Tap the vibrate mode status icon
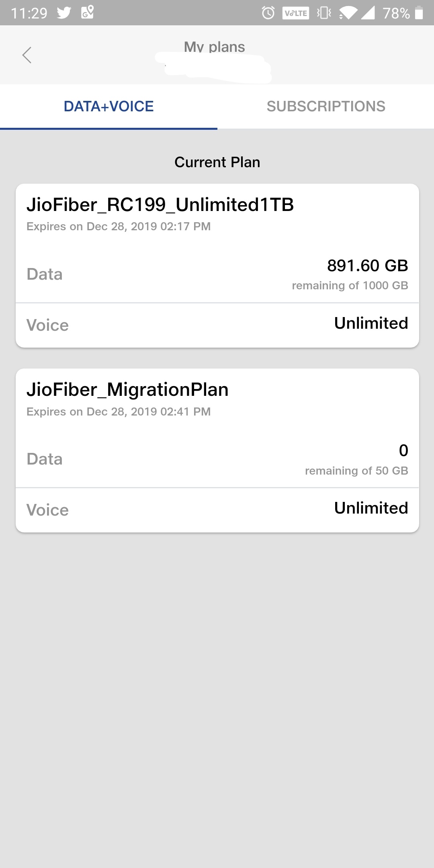The height and width of the screenshot is (868, 434). [324, 13]
